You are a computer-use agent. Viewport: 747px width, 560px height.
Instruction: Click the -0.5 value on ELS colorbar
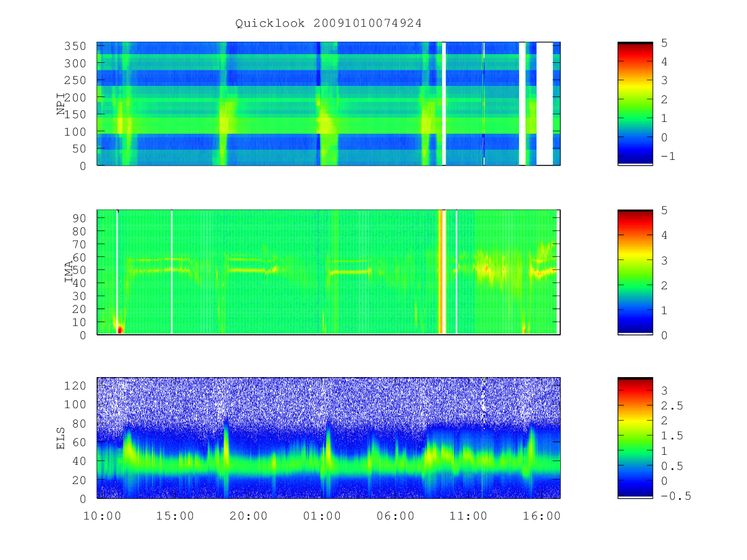pos(676,496)
